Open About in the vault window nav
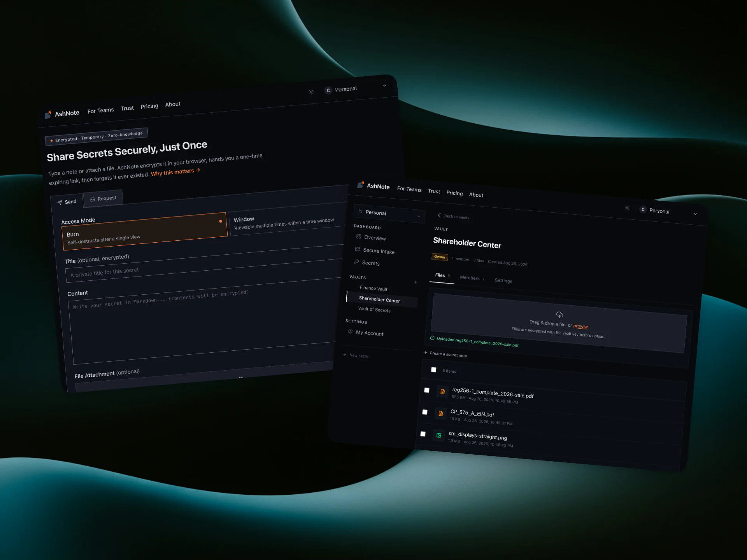 click(476, 195)
